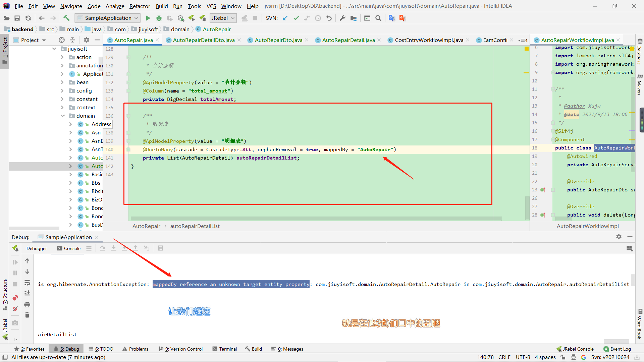Mute breakpoints with the slashed red circle
This screenshot has height=362, width=644.
coord(15,309)
